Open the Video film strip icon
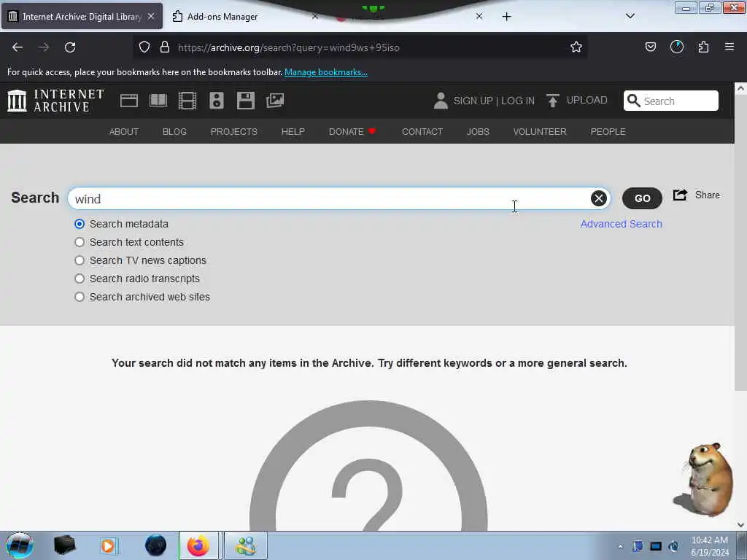Image resolution: width=747 pixels, height=560 pixels. (187, 101)
